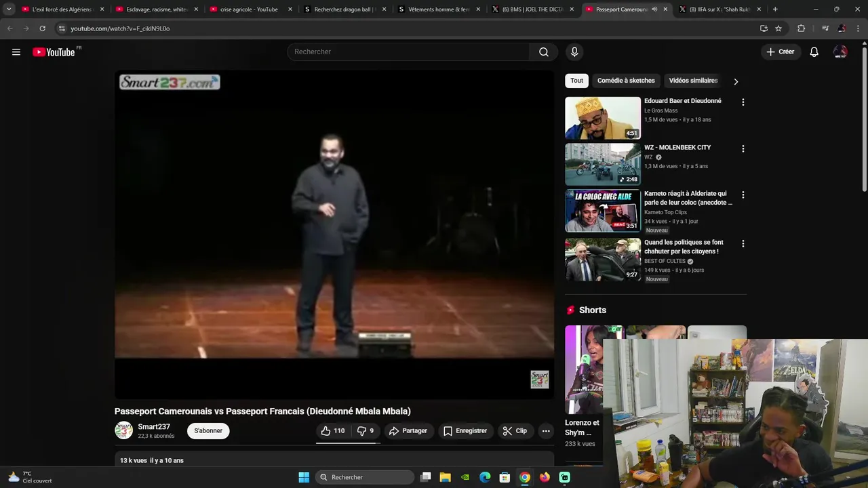Bookmark this page with the star icon
The height and width of the screenshot is (488, 868).
[x=778, y=28]
